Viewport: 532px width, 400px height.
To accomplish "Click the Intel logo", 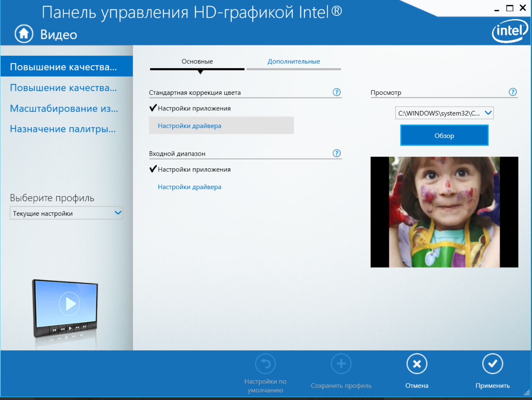I will pos(510,31).
